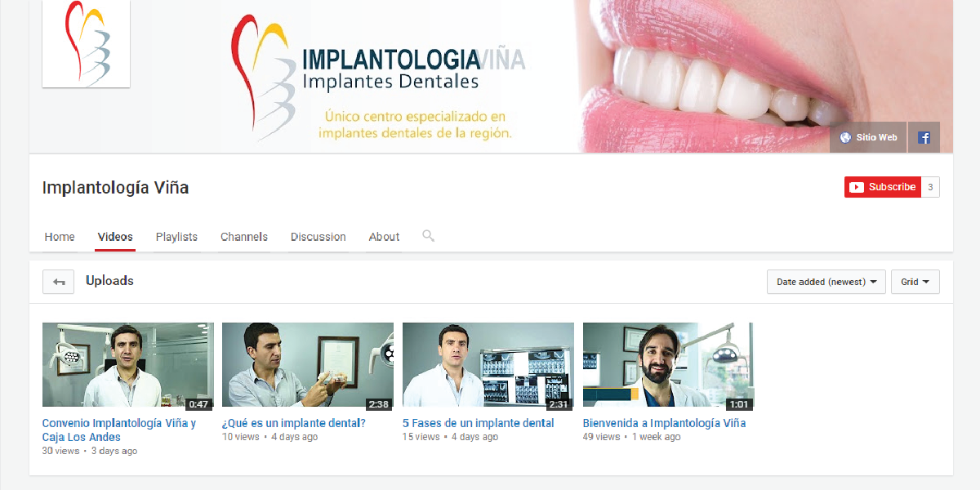Click the 2:31 duration badge
This screenshot has width=980, height=490.
[x=559, y=403]
